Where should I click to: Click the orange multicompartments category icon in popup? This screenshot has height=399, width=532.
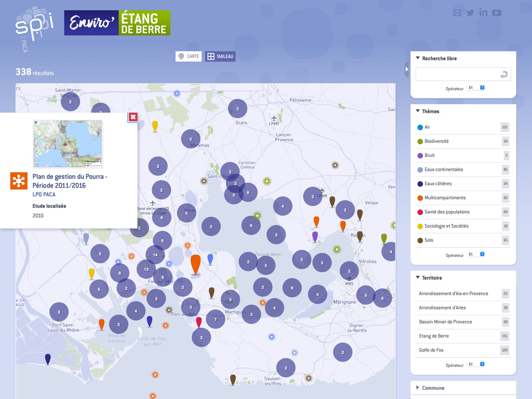[x=19, y=181]
